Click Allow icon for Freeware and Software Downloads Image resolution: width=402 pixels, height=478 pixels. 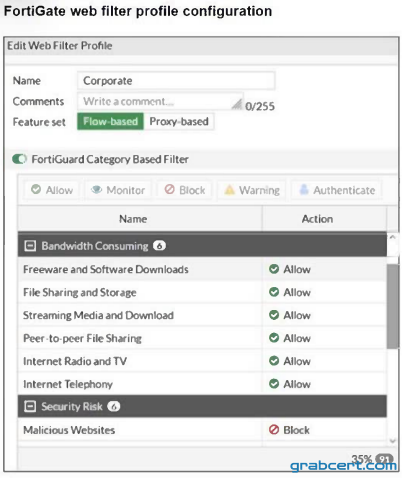point(274,269)
